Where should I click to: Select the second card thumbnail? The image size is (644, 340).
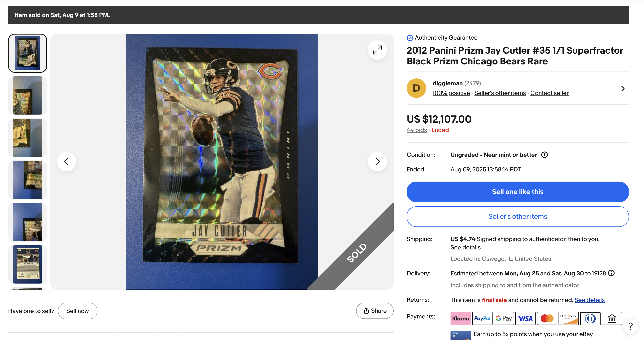tap(27, 95)
